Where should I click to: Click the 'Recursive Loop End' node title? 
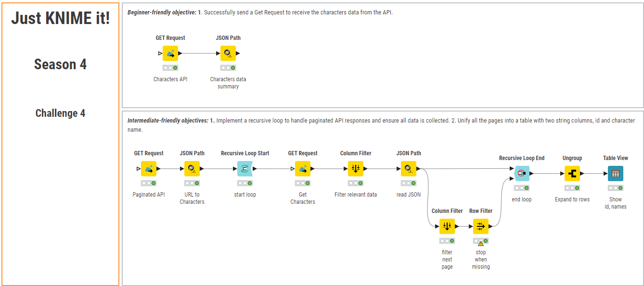[x=522, y=158]
